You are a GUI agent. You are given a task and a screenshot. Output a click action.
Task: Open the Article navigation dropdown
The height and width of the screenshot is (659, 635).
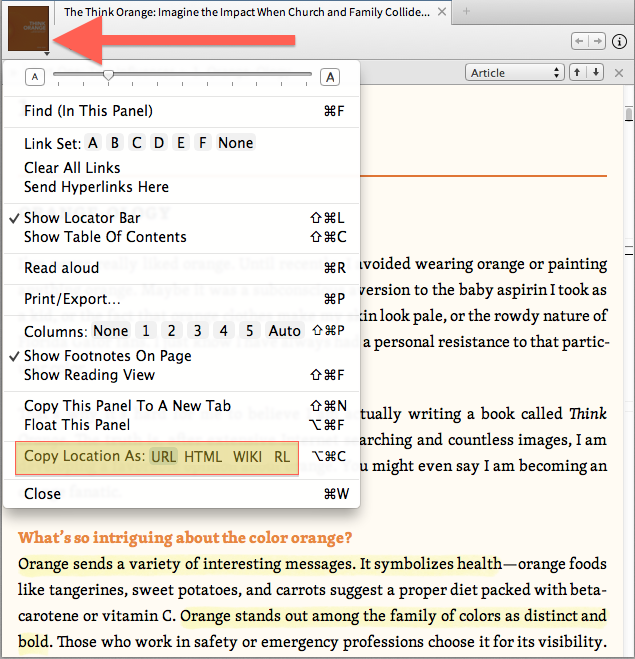pyautogui.click(x=514, y=73)
